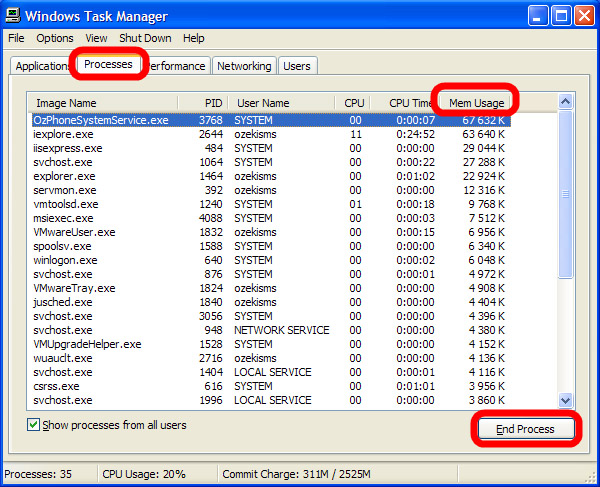Switch to the Performance tab
Viewport: 600px width, 487px height.
pyautogui.click(x=177, y=66)
